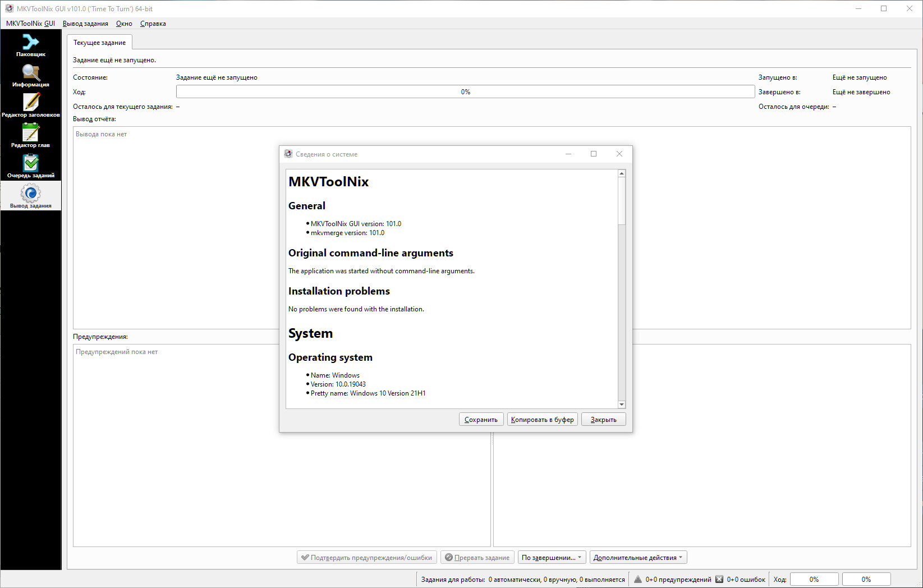Close the Сведения о системе dialog with X
This screenshot has height=588, width=923.
pos(619,154)
